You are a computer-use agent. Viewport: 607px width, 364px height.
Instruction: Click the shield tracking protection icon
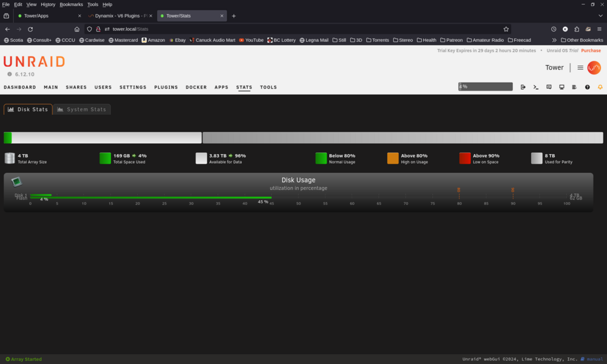[89, 29]
